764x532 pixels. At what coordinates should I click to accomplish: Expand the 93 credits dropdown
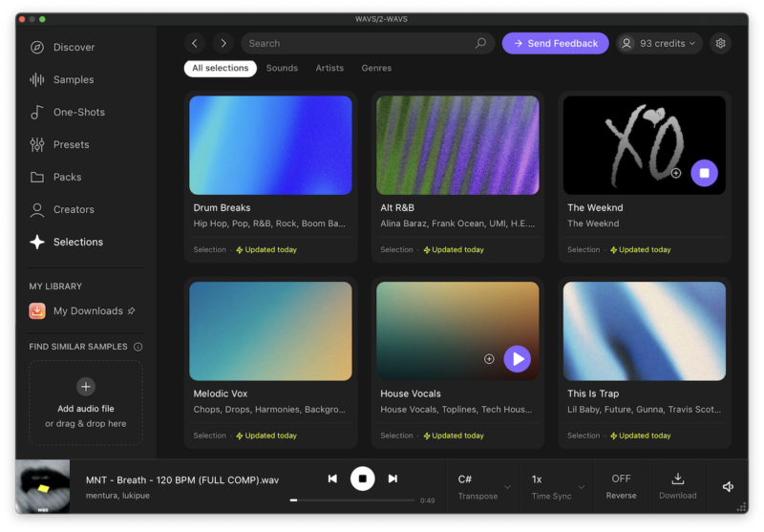pyautogui.click(x=659, y=43)
